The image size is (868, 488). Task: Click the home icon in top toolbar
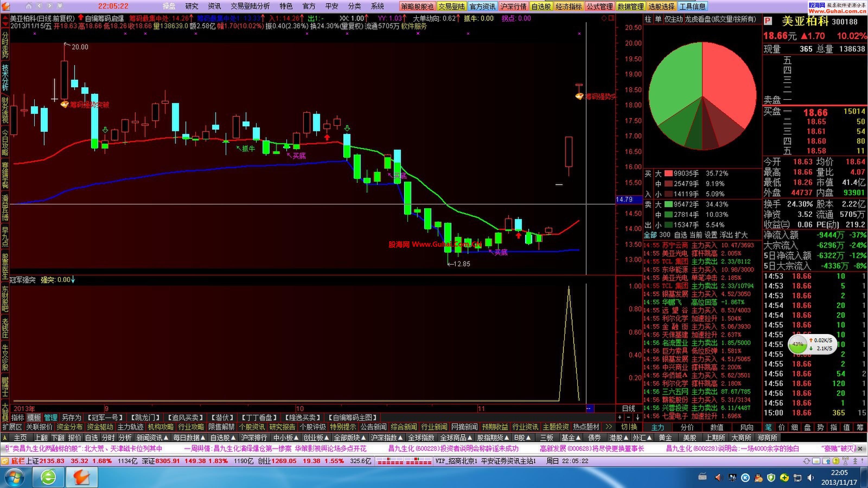tap(29, 6)
